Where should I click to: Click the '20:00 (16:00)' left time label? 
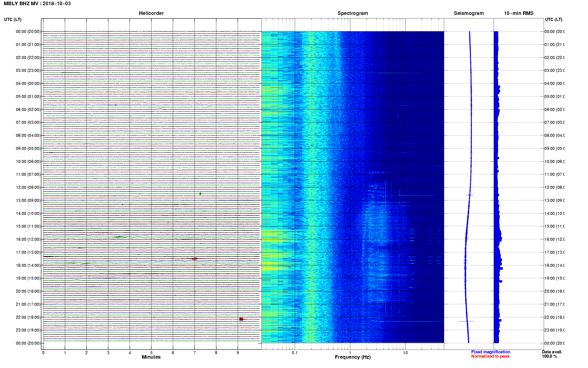click(28, 291)
